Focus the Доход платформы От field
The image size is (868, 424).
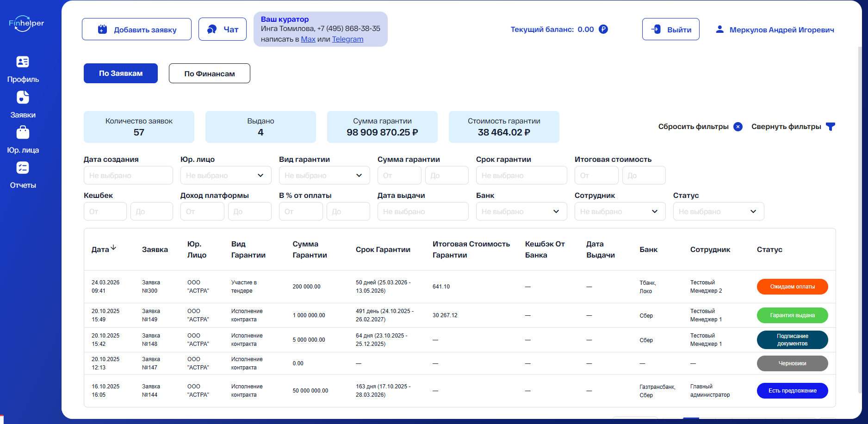point(202,211)
